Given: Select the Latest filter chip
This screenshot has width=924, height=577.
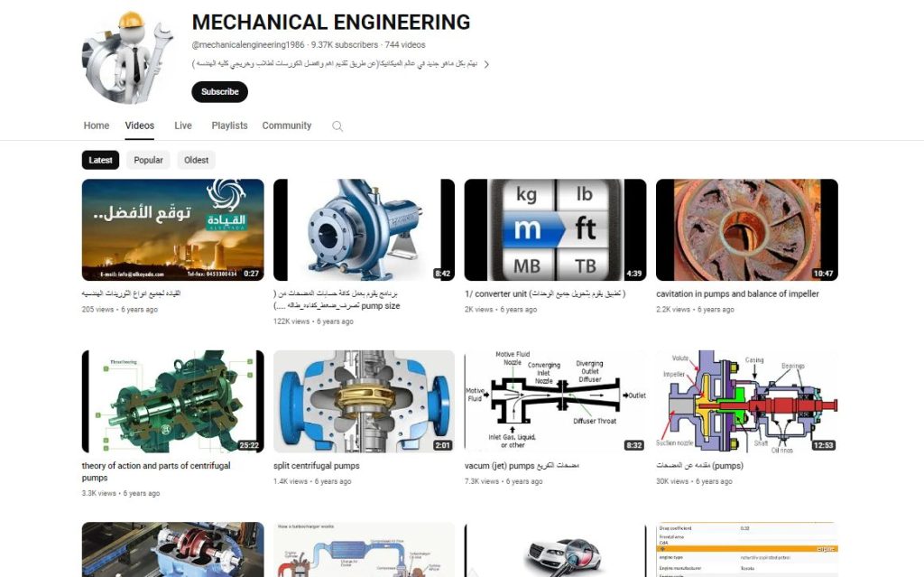Looking at the screenshot, I should click(x=100, y=160).
